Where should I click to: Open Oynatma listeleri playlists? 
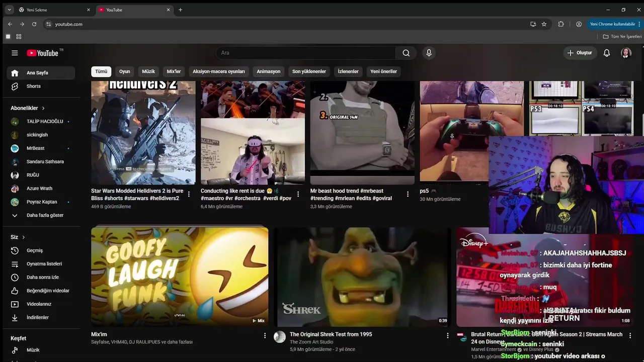coord(41,264)
